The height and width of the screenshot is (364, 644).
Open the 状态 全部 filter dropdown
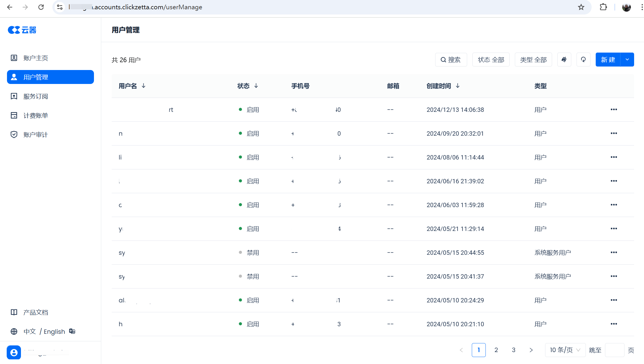pos(491,60)
